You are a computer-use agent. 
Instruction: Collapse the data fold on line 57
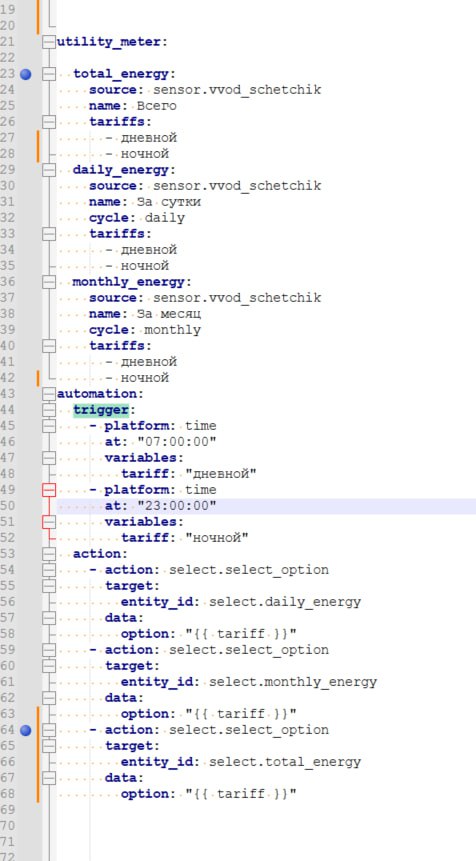pos(49,618)
